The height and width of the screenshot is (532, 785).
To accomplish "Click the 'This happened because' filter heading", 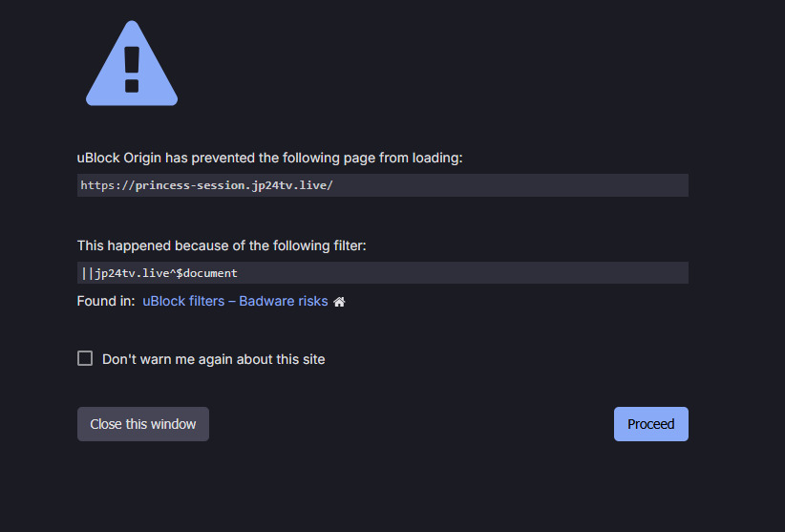I will (222, 245).
